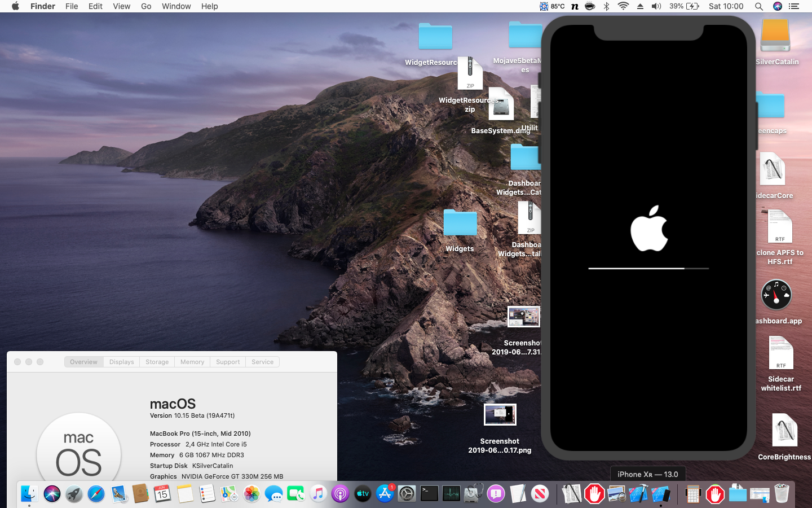Screen dimensions: 812x508
Task: Open Contacts book icon in Dock
Action: pyautogui.click(x=140, y=494)
